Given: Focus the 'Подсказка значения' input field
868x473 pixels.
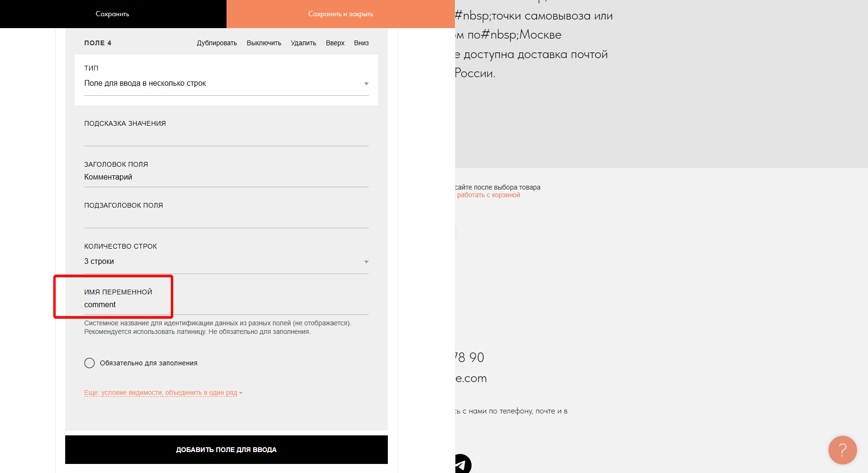Looking at the screenshot, I should 226,137.
